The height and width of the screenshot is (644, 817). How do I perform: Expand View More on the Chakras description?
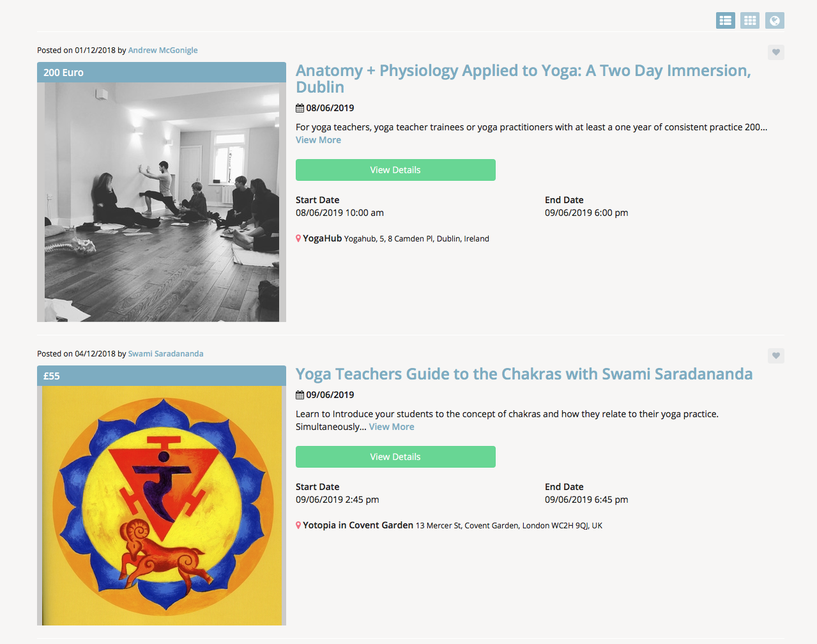pos(392,427)
